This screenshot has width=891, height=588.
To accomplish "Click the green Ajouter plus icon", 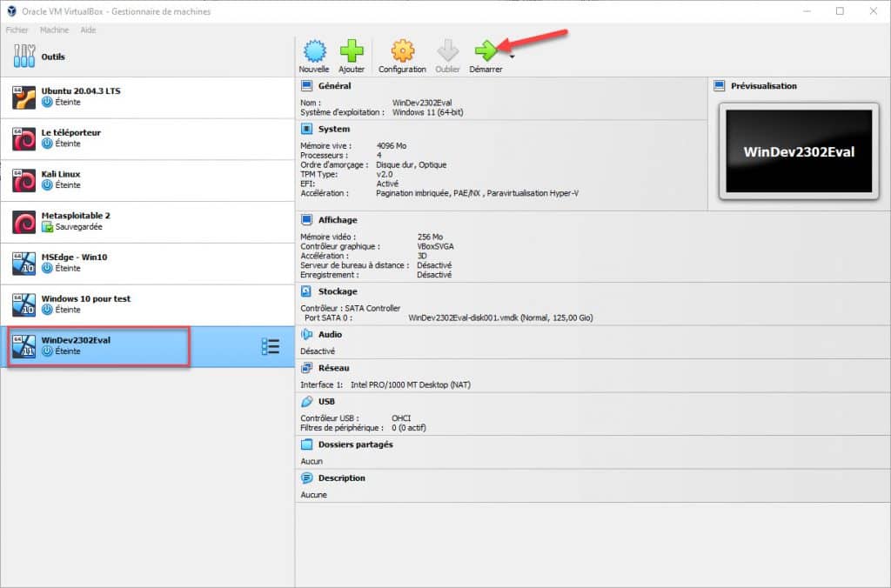I will click(x=352, y=51).
